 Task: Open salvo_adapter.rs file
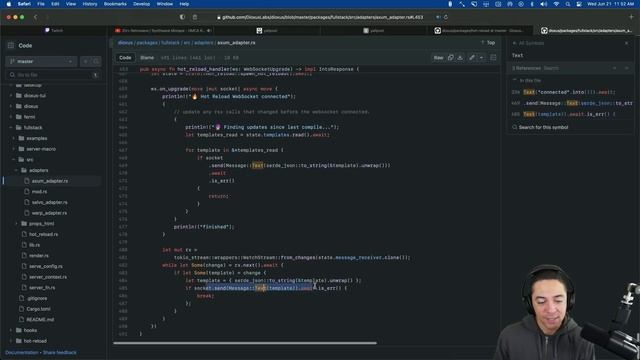[x=49, y=202]
